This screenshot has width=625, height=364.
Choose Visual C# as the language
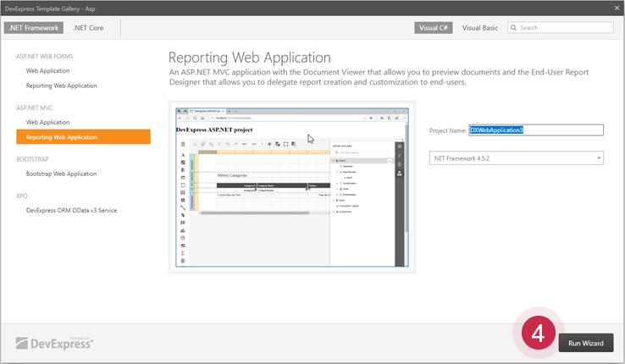point(434,28)
